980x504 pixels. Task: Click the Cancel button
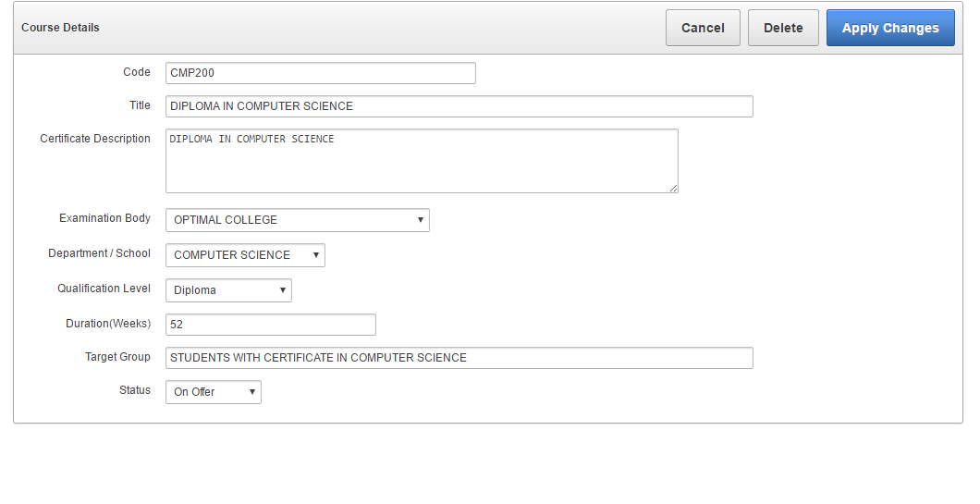703,28
